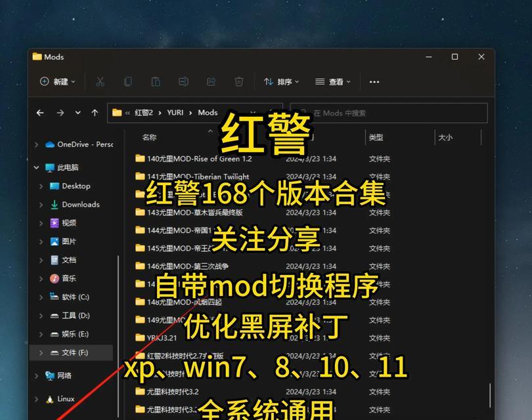The height and width of the screenshot is (420, 532).
Task: Click the navigation pane scrollbar
Action: 118,335
